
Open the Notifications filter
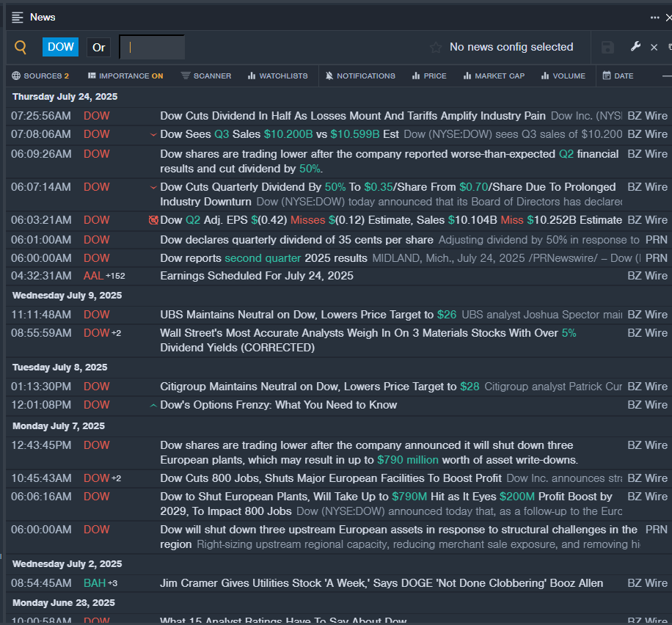coord(360,76)
